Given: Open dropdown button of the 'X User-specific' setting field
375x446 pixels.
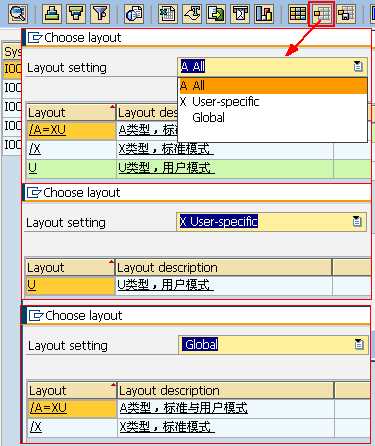Looking at the screenshot, I should point(357,221).
